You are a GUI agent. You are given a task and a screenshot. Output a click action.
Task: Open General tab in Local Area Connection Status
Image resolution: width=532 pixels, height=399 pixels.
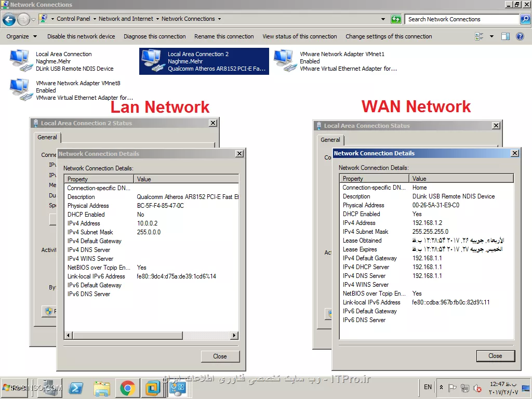(x=330, y=140)
